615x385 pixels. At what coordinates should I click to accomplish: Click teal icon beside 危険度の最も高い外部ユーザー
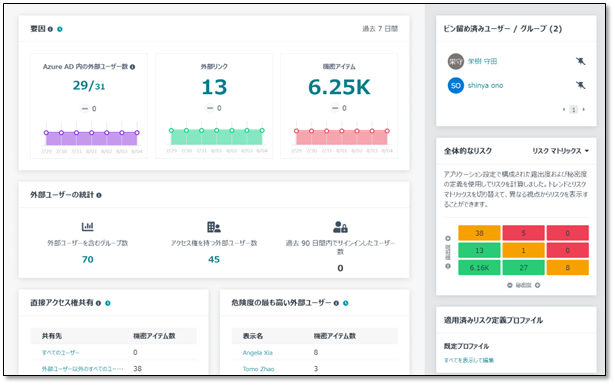[346, 303]
